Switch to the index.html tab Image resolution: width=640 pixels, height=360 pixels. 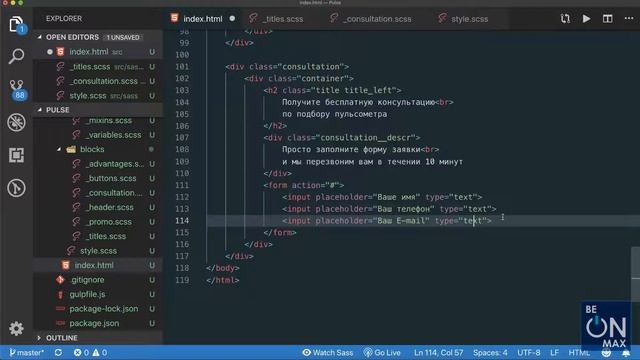(202, 19)
